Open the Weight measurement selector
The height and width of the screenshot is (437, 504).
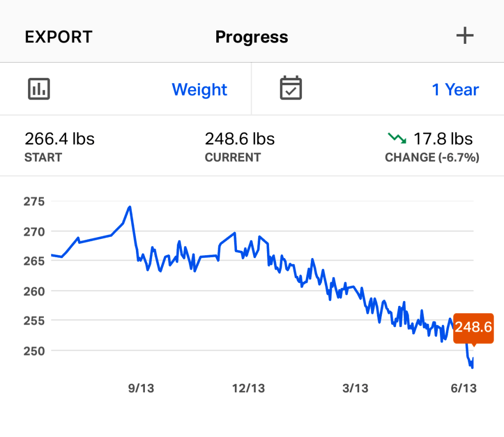(199, 90)
